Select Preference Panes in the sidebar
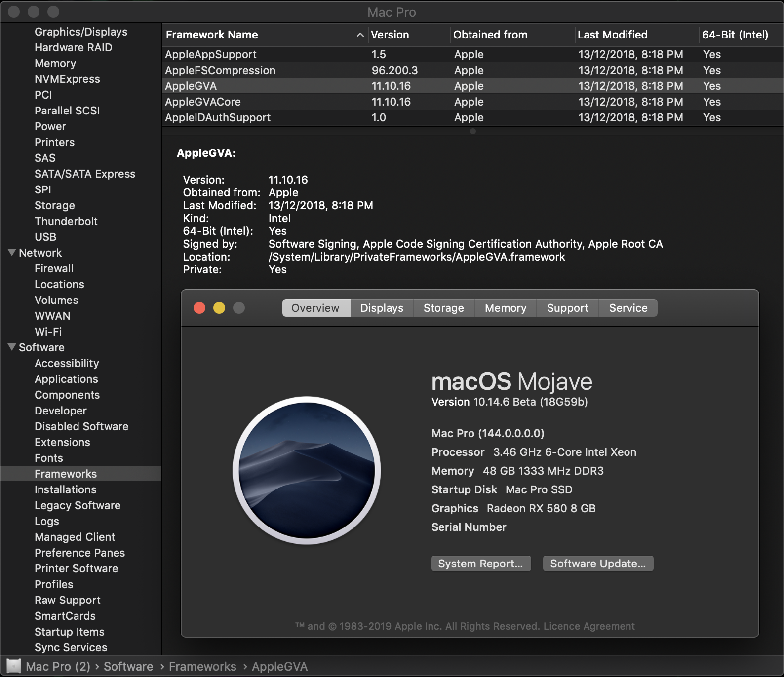784x677 pixels. pos(79,553)
